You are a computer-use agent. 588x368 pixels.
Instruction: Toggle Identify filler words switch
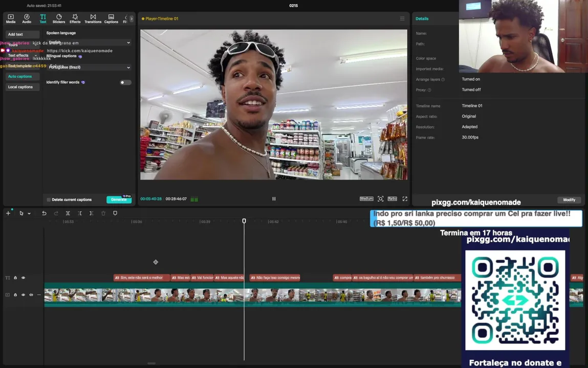[x=125, y=82]
